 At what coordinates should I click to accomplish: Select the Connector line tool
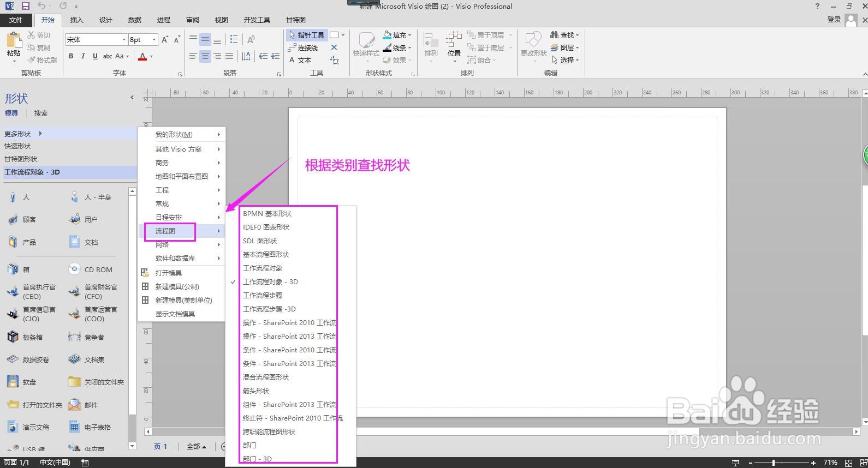pos(303,47)
